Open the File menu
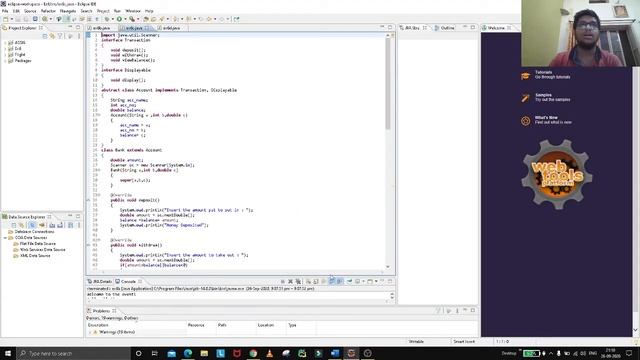 [5, 11]
